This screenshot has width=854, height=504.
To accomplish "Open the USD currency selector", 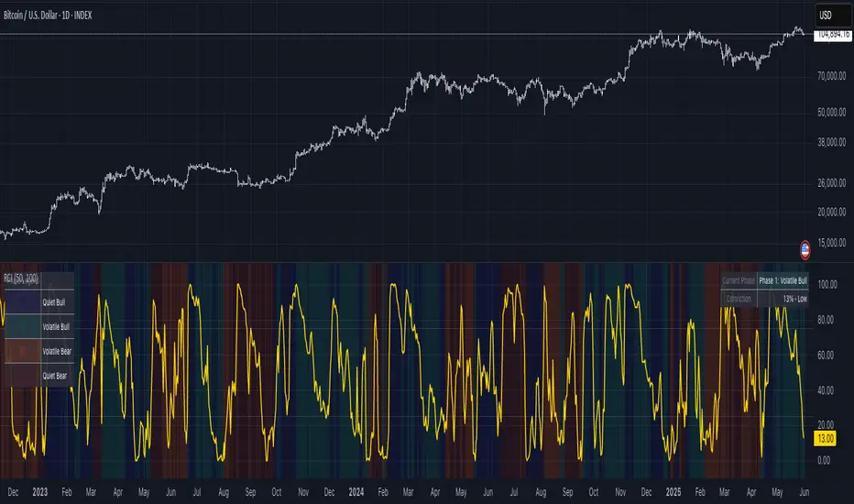I will pos(833,16).
